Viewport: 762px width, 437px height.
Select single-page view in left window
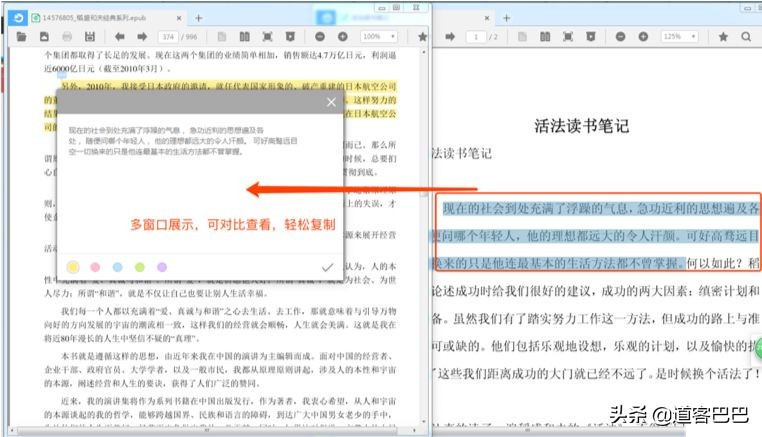pyautogui.click(x=222, y=36)
